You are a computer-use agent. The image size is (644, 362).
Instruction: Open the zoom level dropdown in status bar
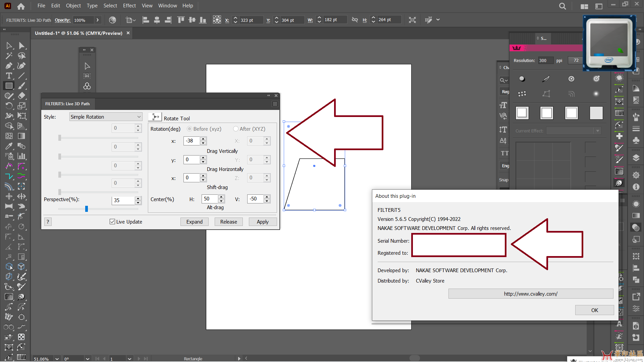[x=57, y=359]
